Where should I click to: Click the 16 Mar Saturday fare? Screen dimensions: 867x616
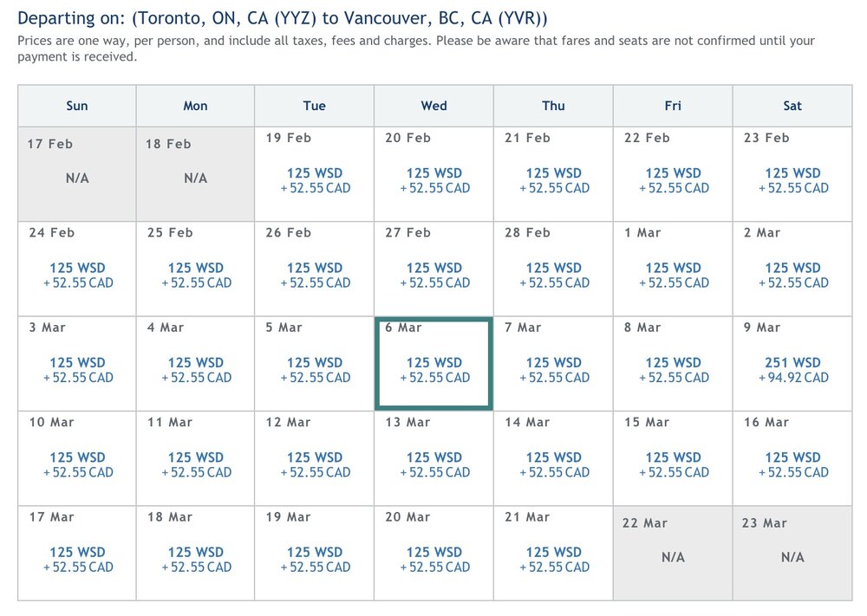pos(792,464)
